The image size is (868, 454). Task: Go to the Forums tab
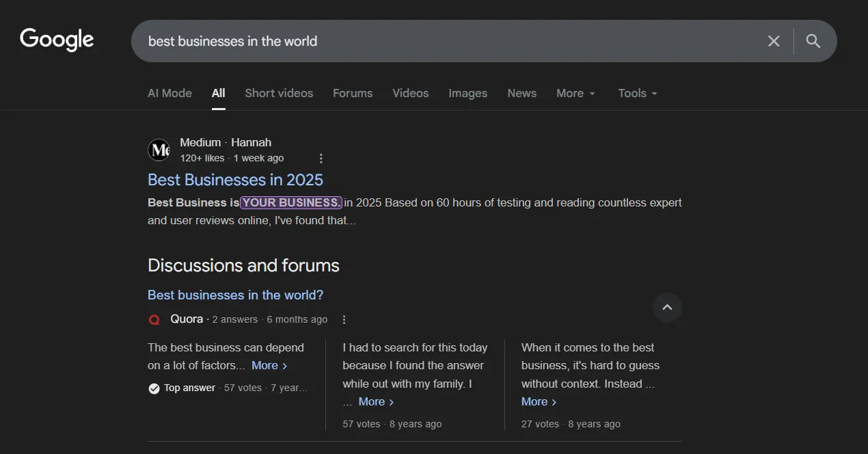(353, 94)
